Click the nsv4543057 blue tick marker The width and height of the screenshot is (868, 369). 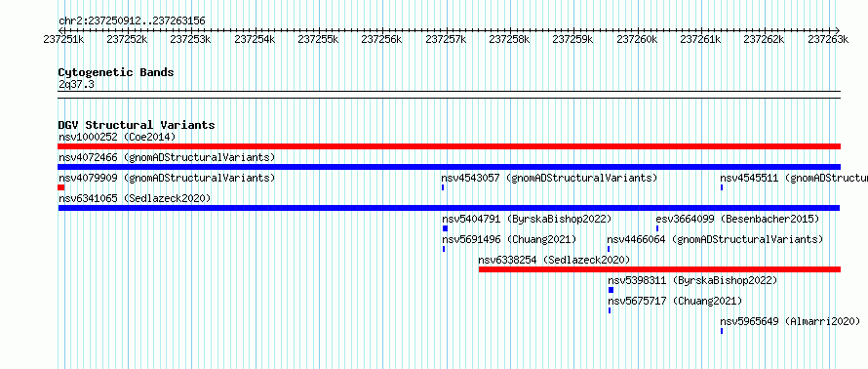pos(443,187)
